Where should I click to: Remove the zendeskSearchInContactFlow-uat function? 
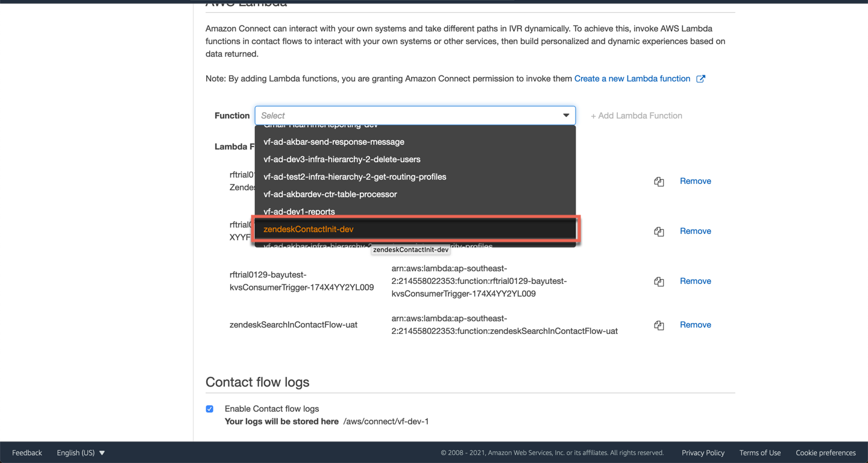pos(695,324)
